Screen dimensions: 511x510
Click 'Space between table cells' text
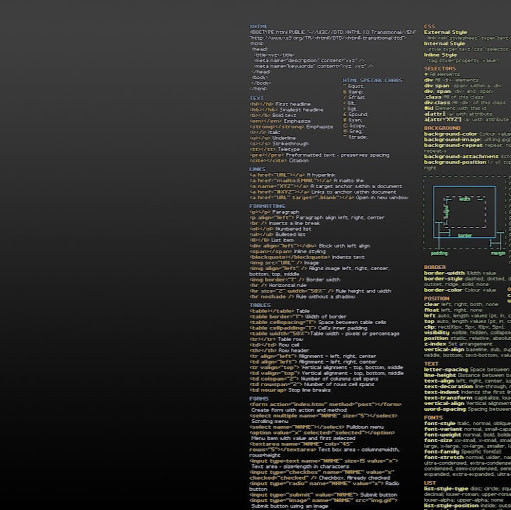point(352,323)
